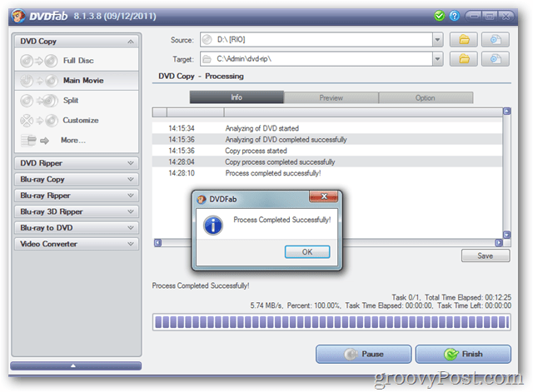Click the Save log button
533x392 pixels.
coord(486,256)
